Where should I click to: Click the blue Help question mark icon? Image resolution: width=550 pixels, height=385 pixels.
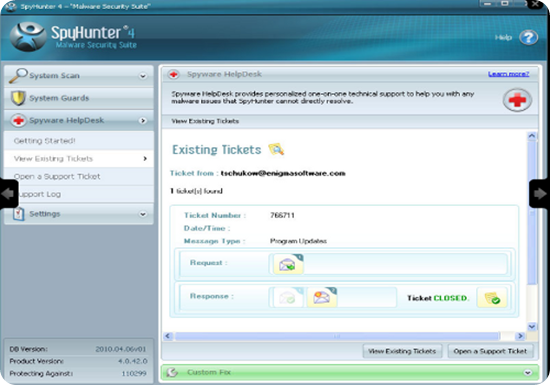pos(528,37)
